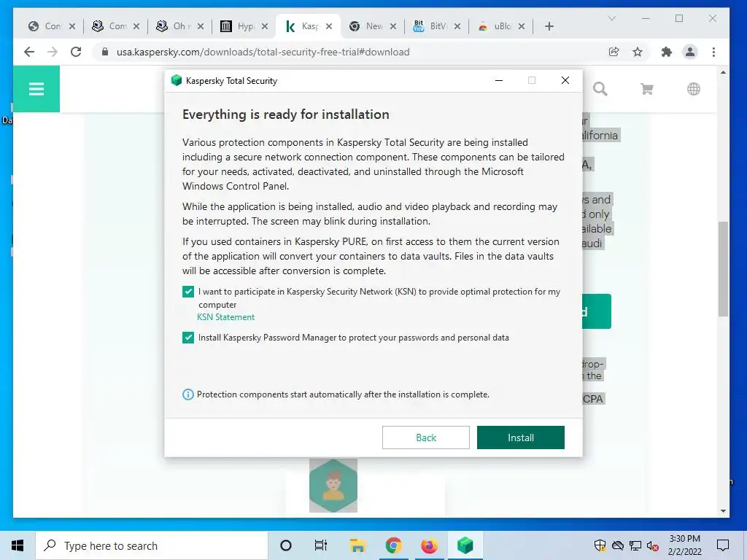This screenshot has height=560, width=747.
Task: Click the info icon beside protection components note
Action: 188,394
